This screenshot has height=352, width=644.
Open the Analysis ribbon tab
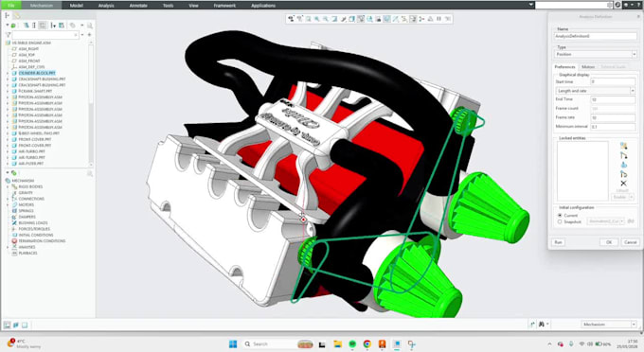coord(106,6)
